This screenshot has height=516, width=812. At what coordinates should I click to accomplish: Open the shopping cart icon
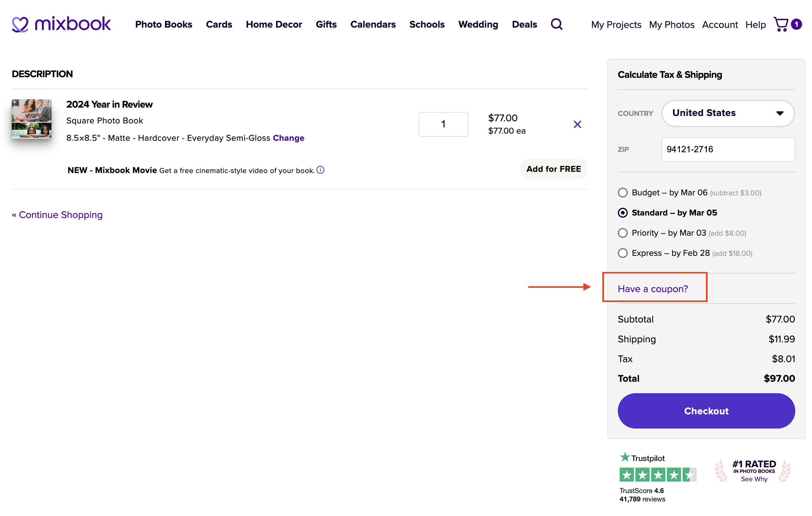click(781, 24)
